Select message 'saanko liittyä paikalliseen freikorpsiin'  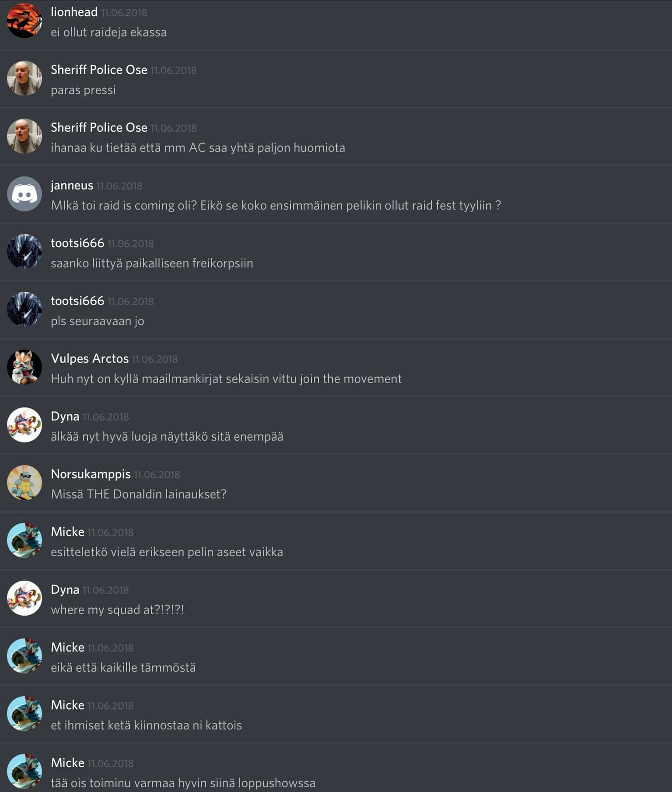pyautogui.click(x=152, y=263)
